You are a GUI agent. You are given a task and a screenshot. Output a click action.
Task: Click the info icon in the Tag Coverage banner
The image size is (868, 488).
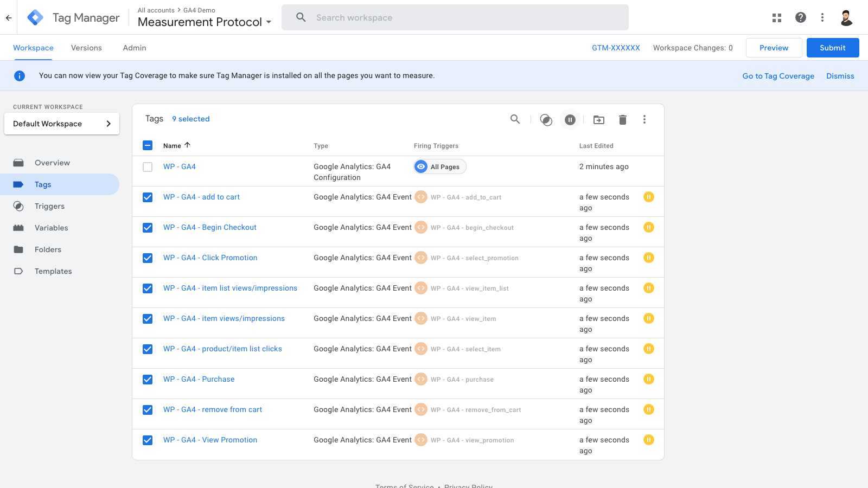[x=20, y=76]
